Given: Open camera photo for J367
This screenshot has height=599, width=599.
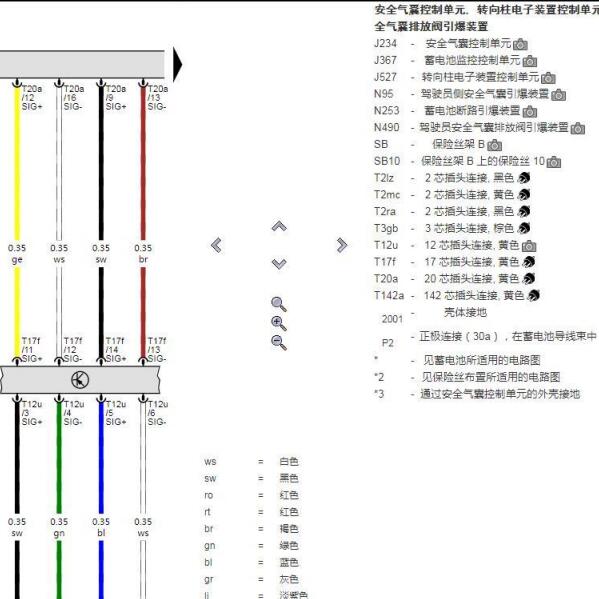Looking at the screenshot, I should pyautogui.click(x=529, y=61).
